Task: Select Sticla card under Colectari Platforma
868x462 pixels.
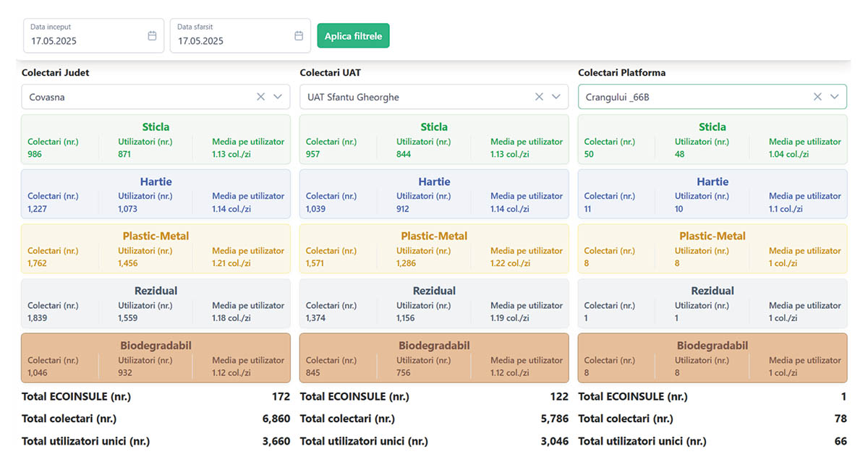Action: coord(712,140)
